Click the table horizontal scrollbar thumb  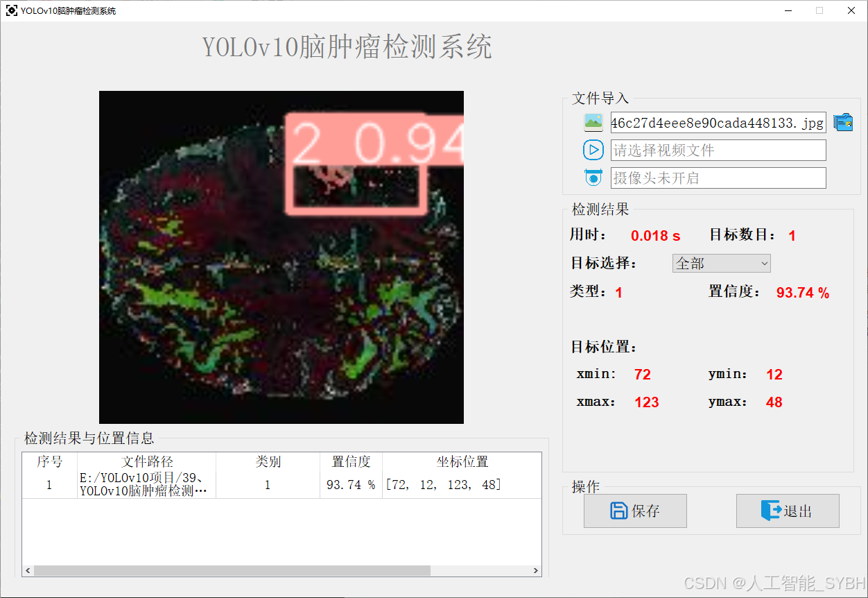pyautogui.click(x=232, y=570)
